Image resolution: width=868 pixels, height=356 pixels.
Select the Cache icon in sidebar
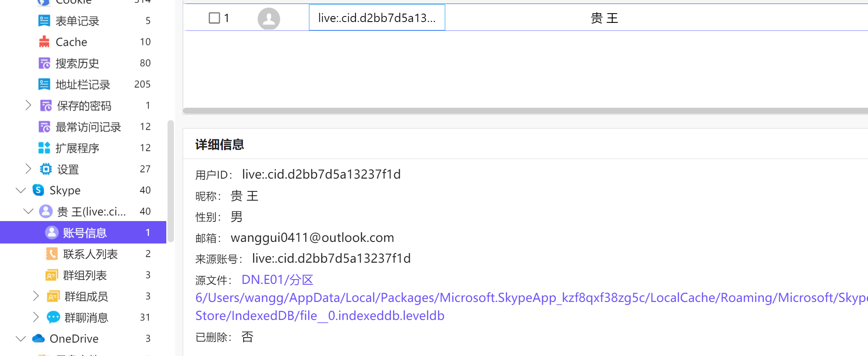point(44,42)
